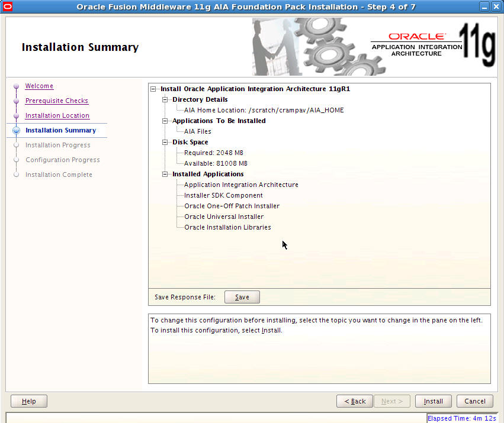Click the Prerequisite Checks step bullet marker
Screen dimensions: 504x423
[17, 101]
